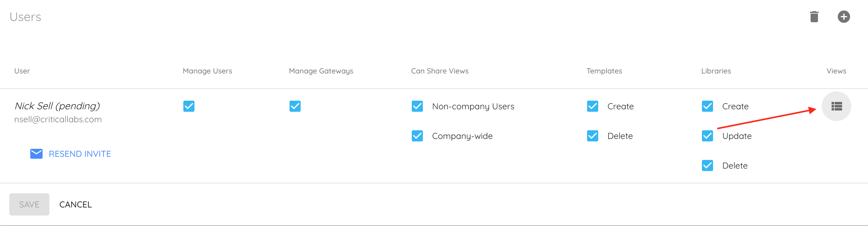The height and width of the screenshot is (226, 868).
Task: Uncheck the Manage Gateways checkbox
Action: (295, 106)
